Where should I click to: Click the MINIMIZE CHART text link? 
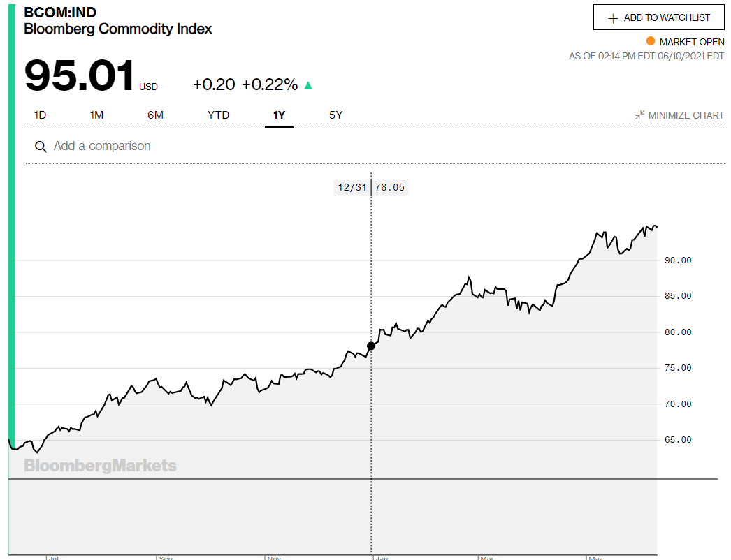[x=686, y=115]
